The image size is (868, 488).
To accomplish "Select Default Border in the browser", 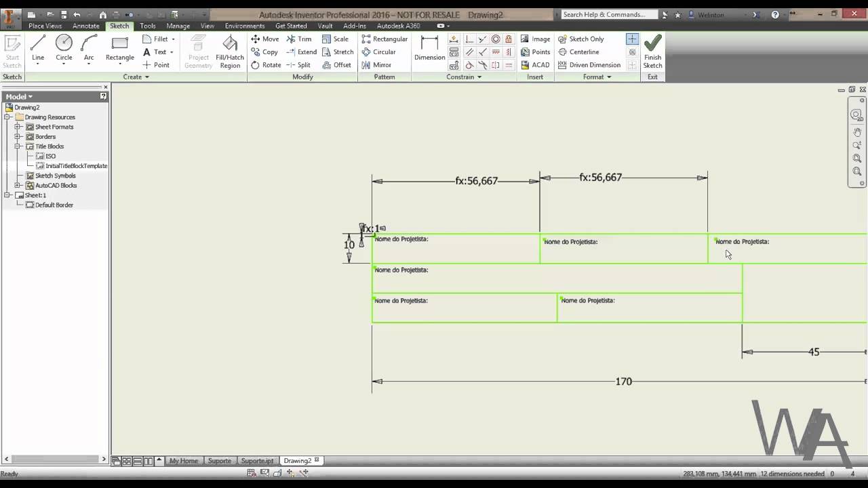I will [x=49, y=205].
